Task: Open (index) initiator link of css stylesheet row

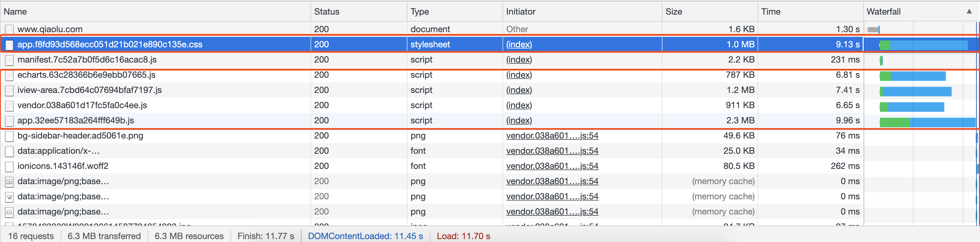Action: [x=519, y=45]
